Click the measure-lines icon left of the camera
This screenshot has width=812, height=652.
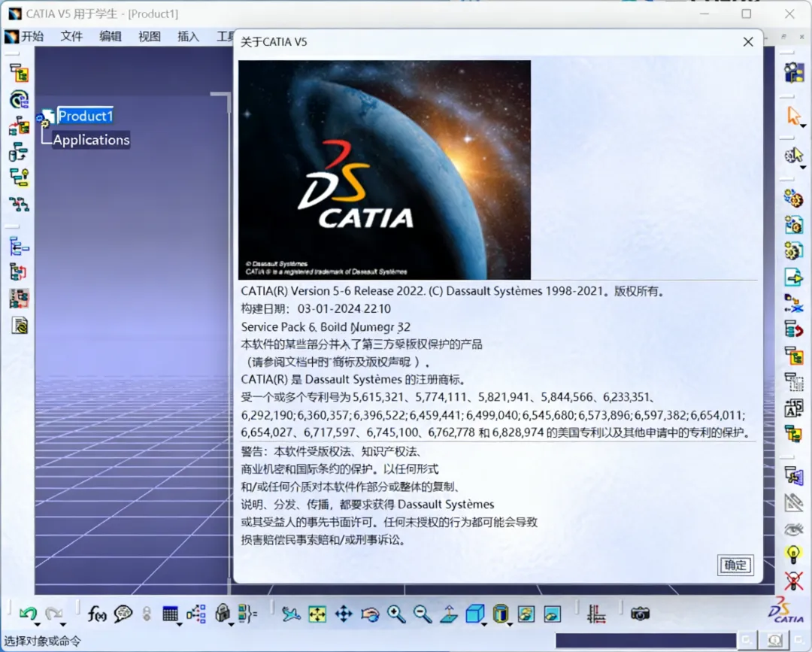point(596,614)
